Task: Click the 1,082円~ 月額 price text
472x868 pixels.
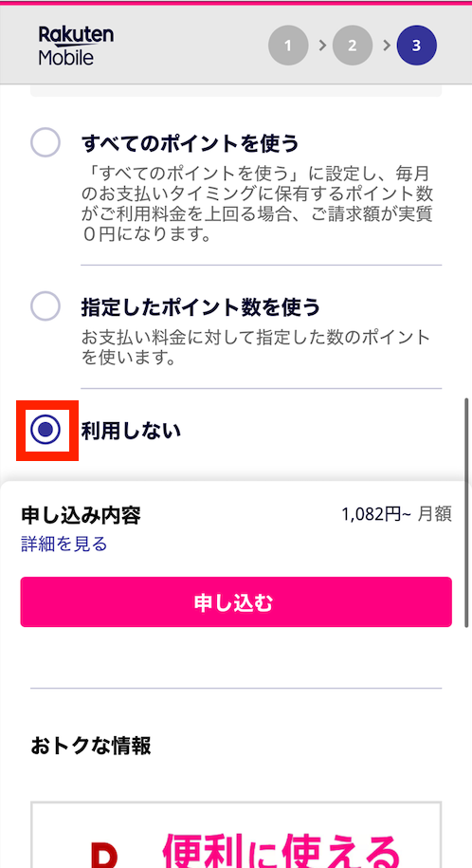Action: coord(397,514)
